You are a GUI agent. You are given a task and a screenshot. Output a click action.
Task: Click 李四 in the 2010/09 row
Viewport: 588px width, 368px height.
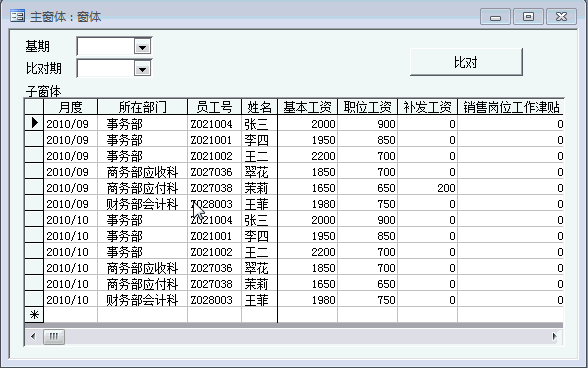pos(256,140)
